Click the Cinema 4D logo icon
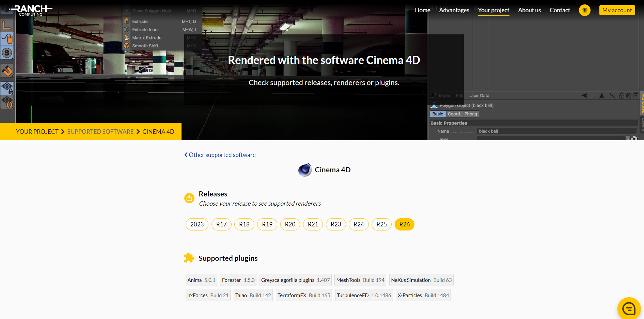Image resolution: width=644 pixels, height=319 pixels. click(305, 170)
